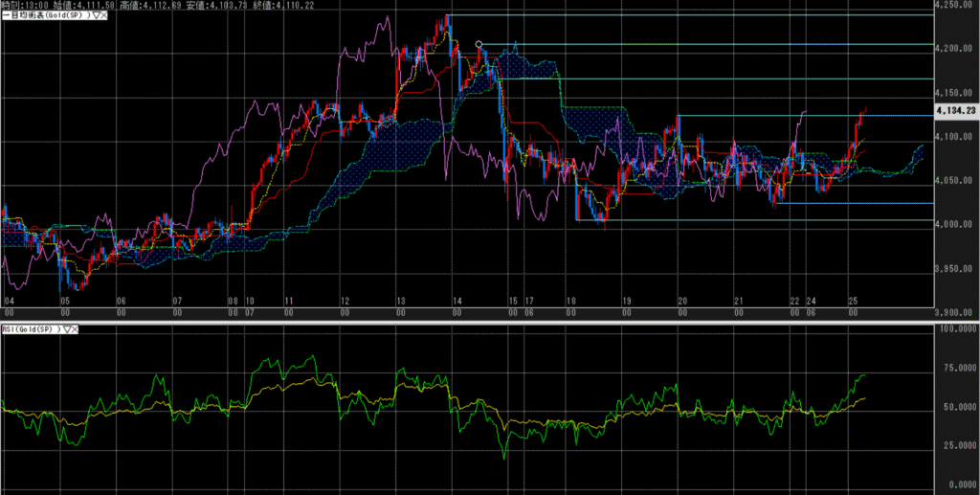This screenshot has width=980, height=495.
Task: Click the 25.0000 level on RSI axis
Action: tap(957, 445)
